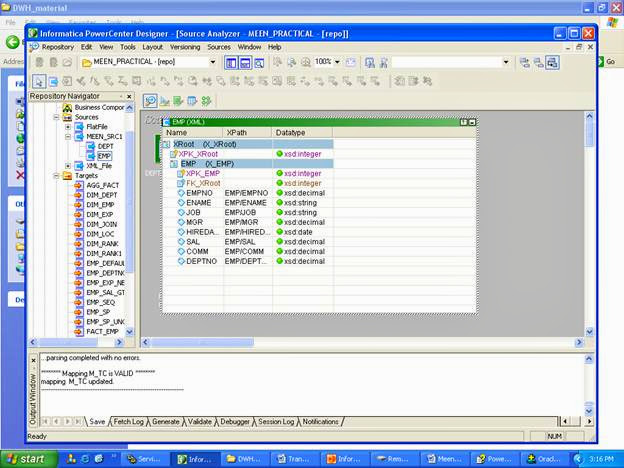Click the first grayed save icon in the toolbar
The height and width of the screenshot is (468, 624).
[x=39, y=62]
